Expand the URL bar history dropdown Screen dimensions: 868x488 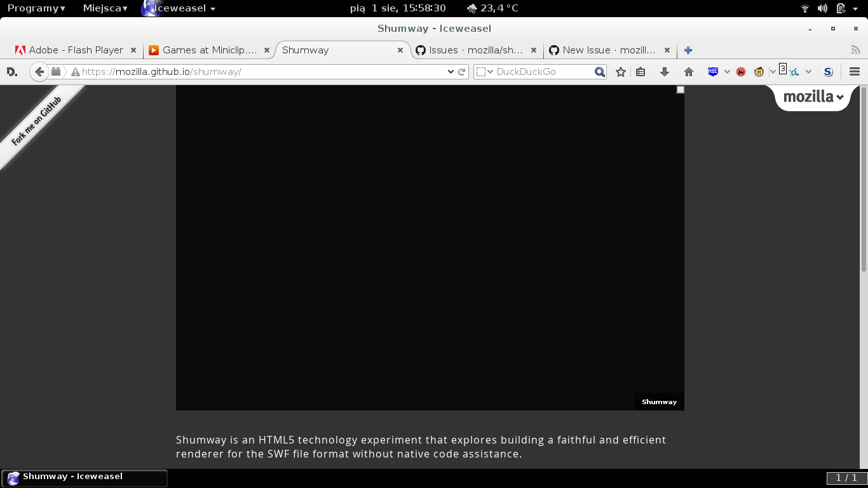pos(451,72)
